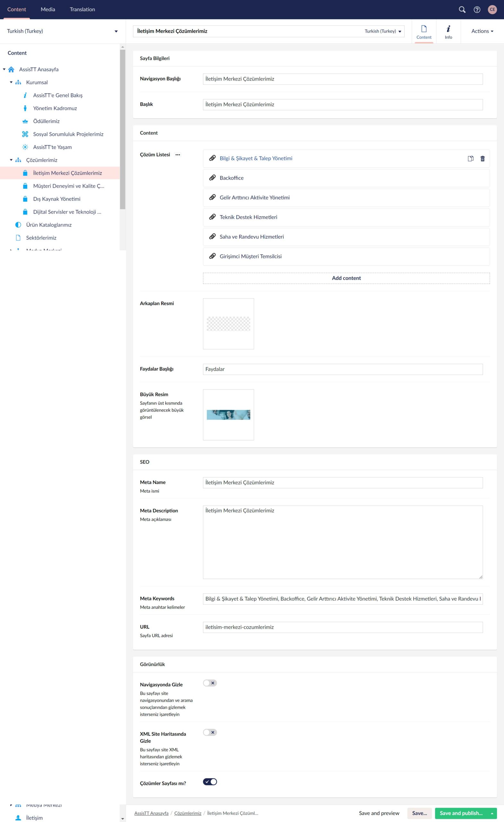This screenshot has width=504, height=822.
Task: Click the Çözümlerimiz breadcrumb link
Action: tap(187, 813)
